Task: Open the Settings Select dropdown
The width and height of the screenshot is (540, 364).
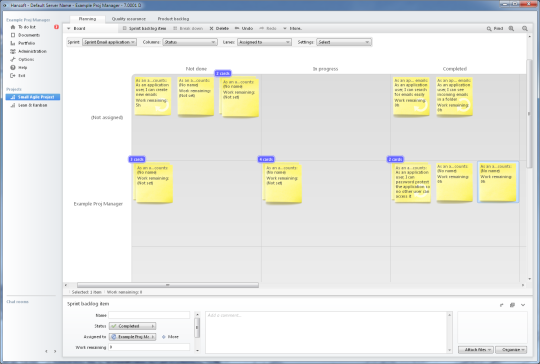Action: [344, 42]
